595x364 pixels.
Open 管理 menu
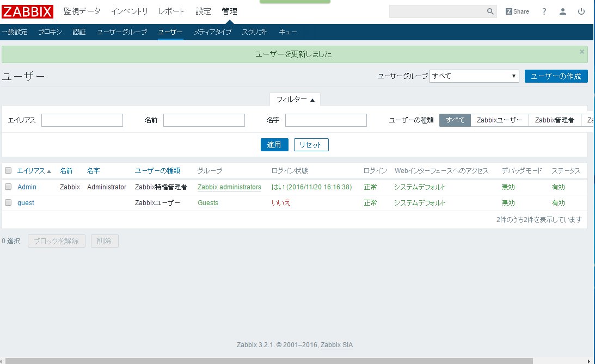[x=230, y=11]
